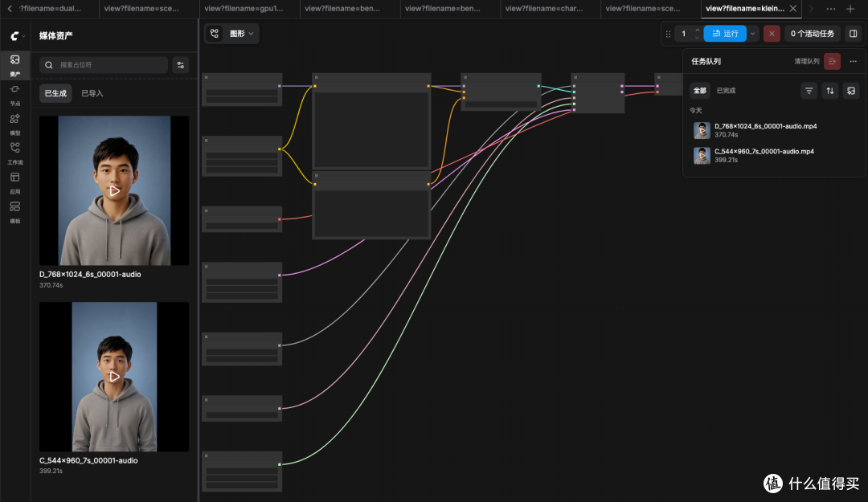Toggle the right side panel layout icon
Screen dimensions: 868x502
[853, 34]
